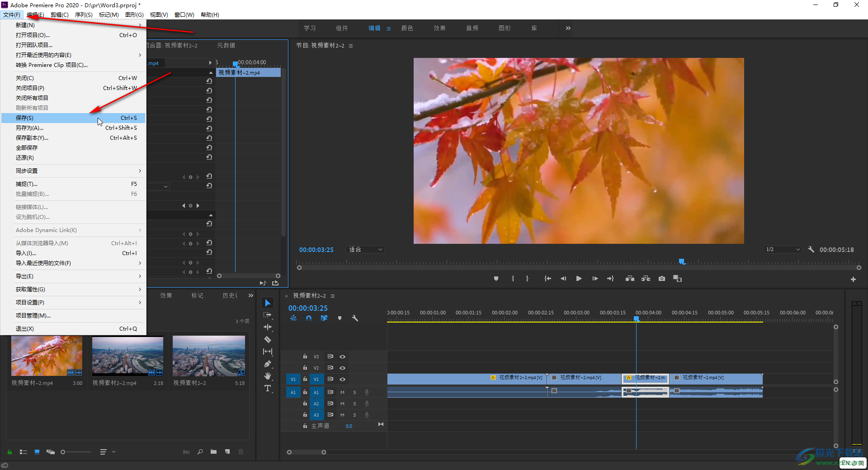868x470 pixels.
Task: Create new bin folder in project panel
Action: [213, 451]
